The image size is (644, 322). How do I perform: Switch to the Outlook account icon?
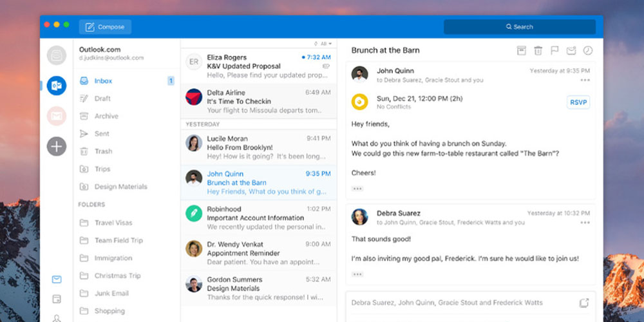tap(57, 86)
